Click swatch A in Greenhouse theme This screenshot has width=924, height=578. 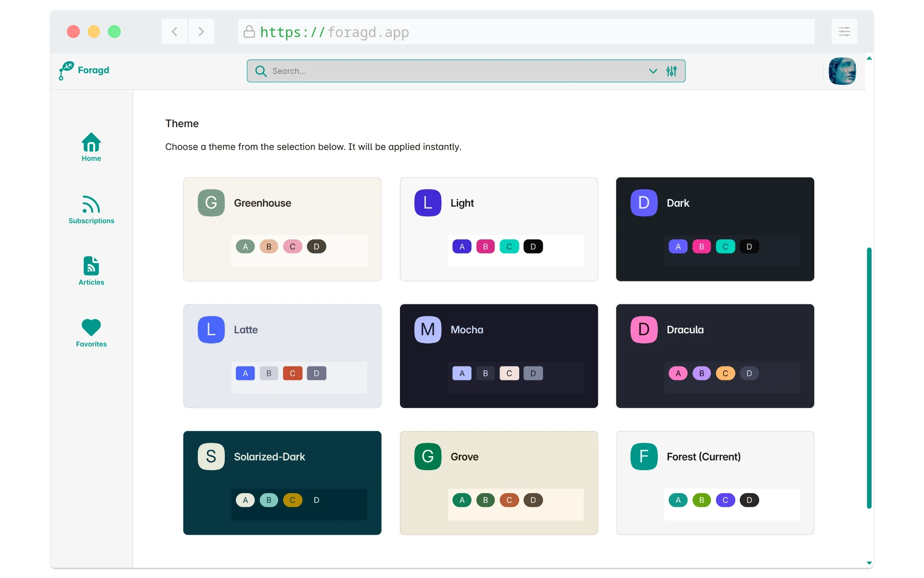click(x=245, y=247)
